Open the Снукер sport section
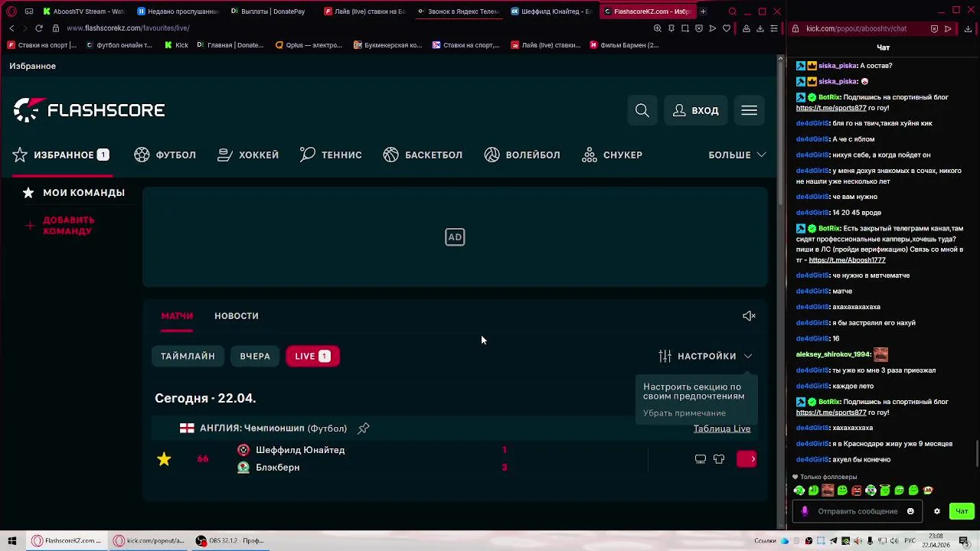Viewport: 980px width, 551px height. pos(612,155)
